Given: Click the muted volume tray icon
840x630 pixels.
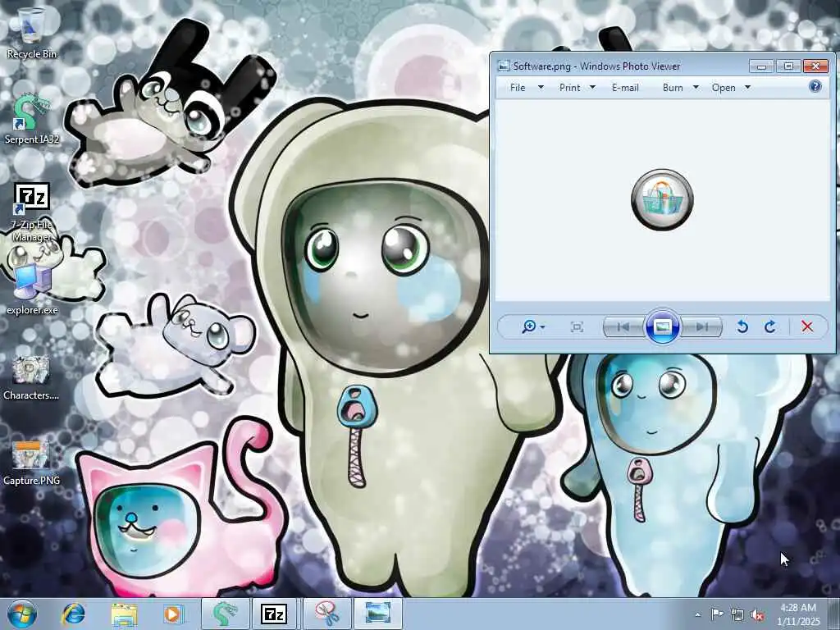Looking at the screenshot, I should pos(757,615).
